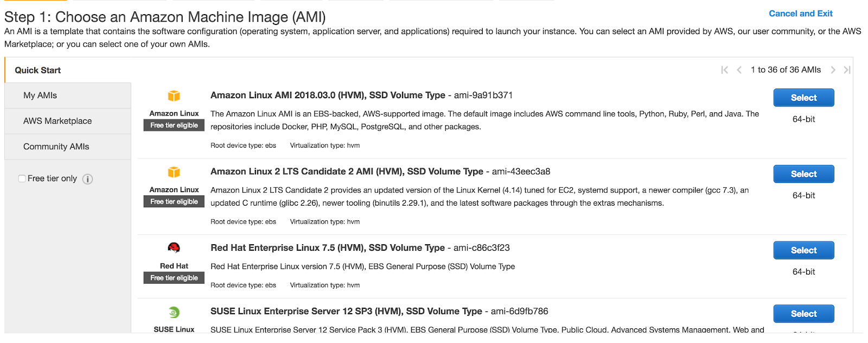The image size is (868, 343).
Task: Go to previous page of AMIs
Action: tap(739, 70)
